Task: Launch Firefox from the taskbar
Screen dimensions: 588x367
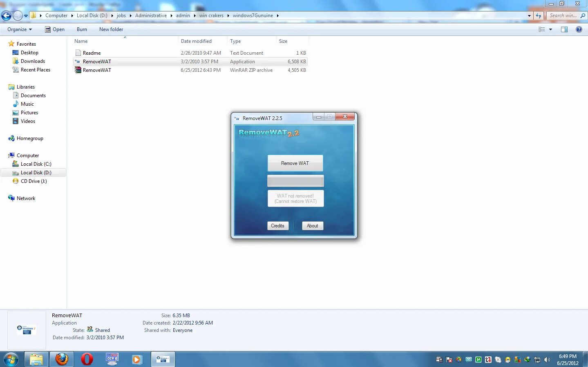Action: 61,359
